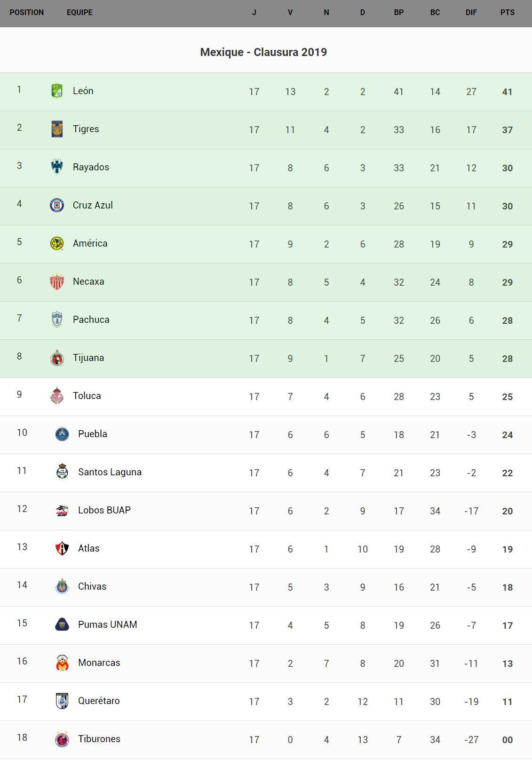
Task: Select the Lobos BUAP team name
Action: click(104, 510)
